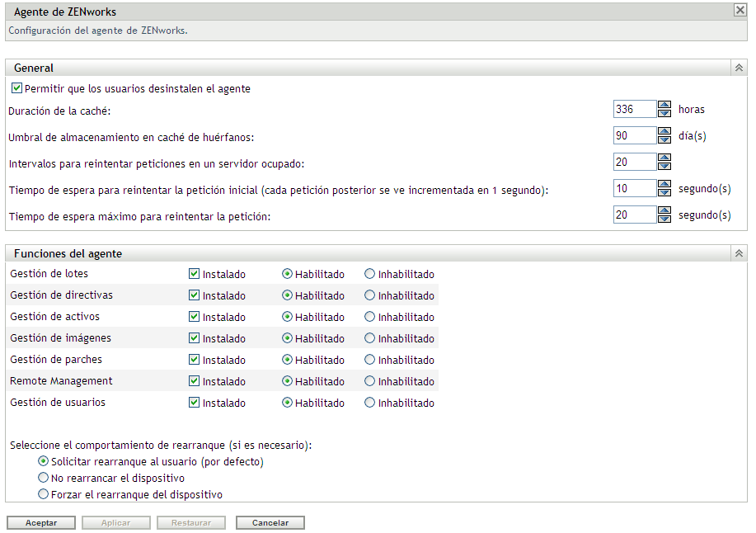Select Forzar el rearranque del dispositivo
Screen dimensions: 756x533
44,495
